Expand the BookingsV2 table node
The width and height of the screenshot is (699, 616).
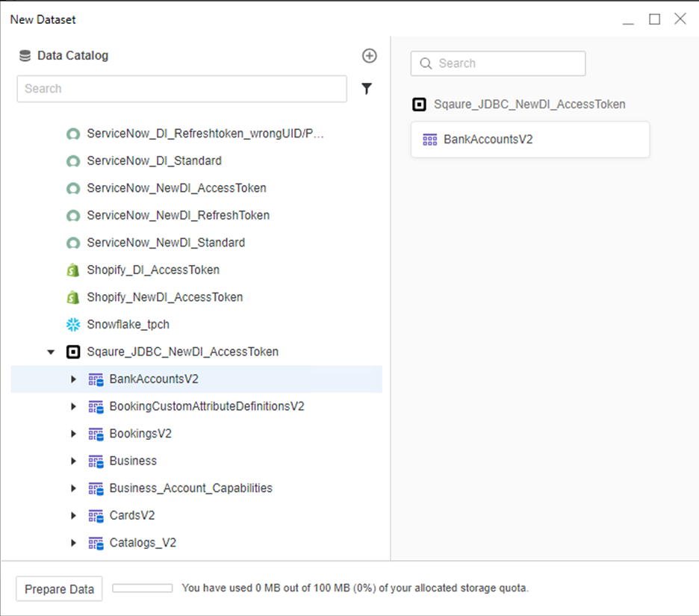click(73, 434)
